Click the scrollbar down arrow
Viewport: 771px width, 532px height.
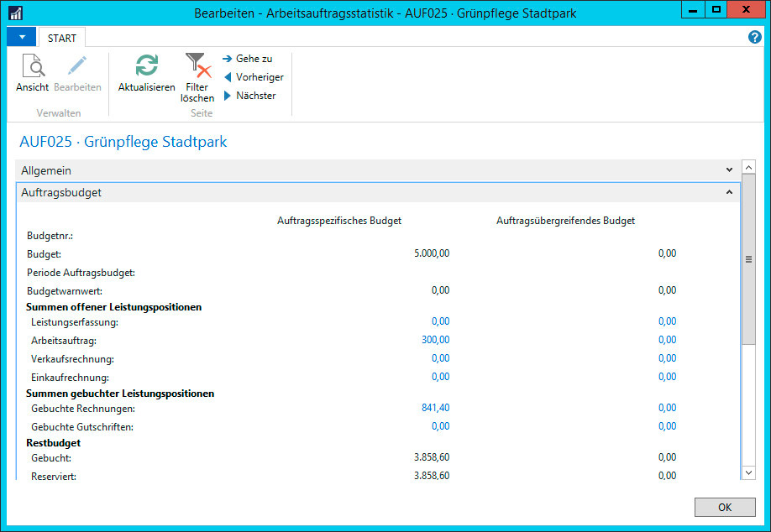coord(749,473)
